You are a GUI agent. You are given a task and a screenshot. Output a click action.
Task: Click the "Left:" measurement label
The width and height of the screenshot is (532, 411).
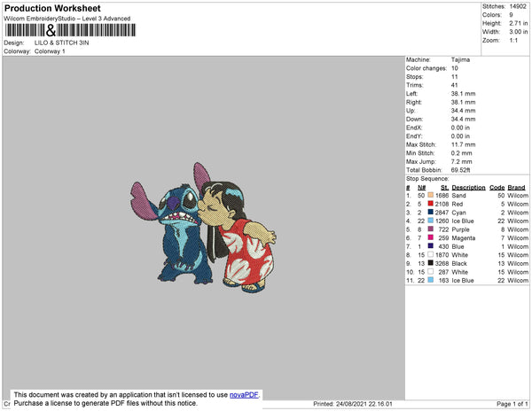412,94
